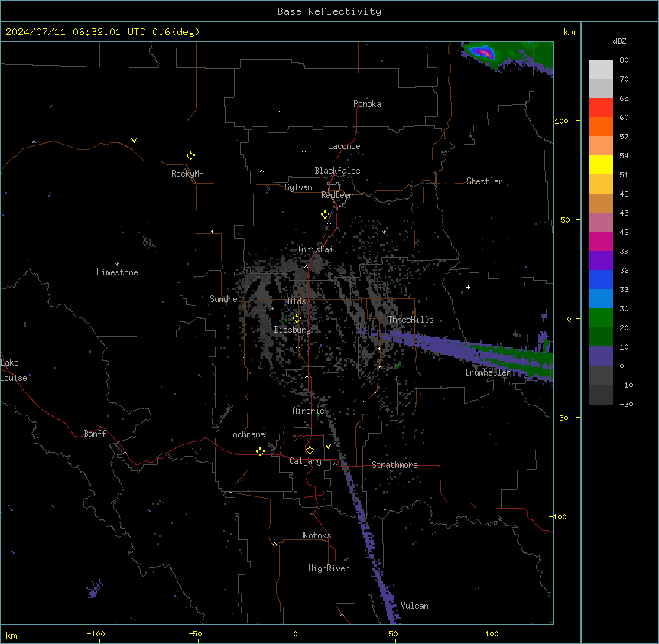This screenshot has height=644, width=659.
Task: Click the dBZ legend heading
Action: click(x=619, y=41)
